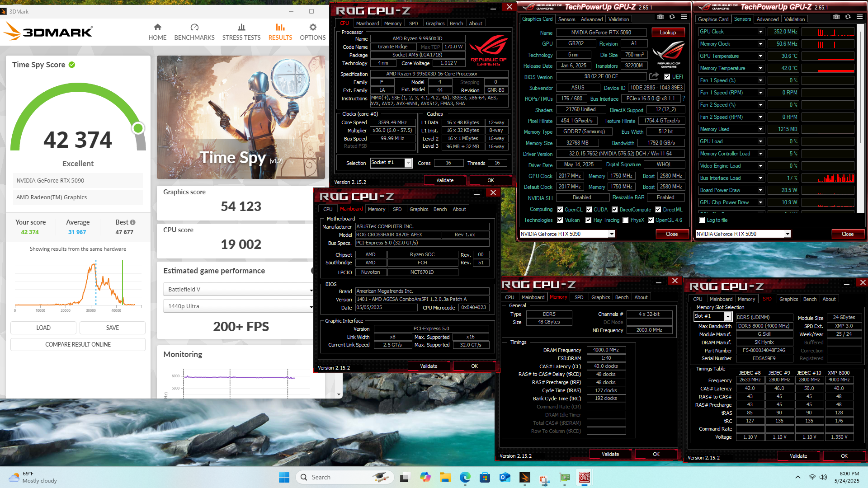Click the Windows taskbar Search box

pyautogui.click(x=344, y=477)
